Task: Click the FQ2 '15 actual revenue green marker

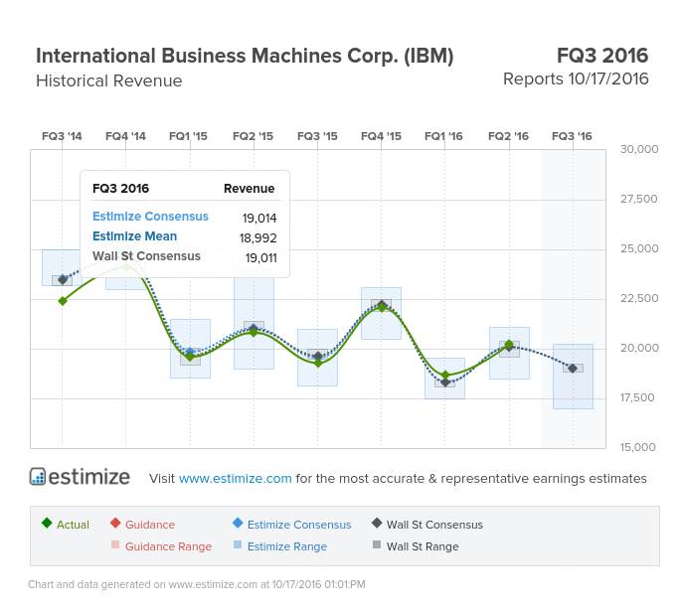Action: point(254,333)
